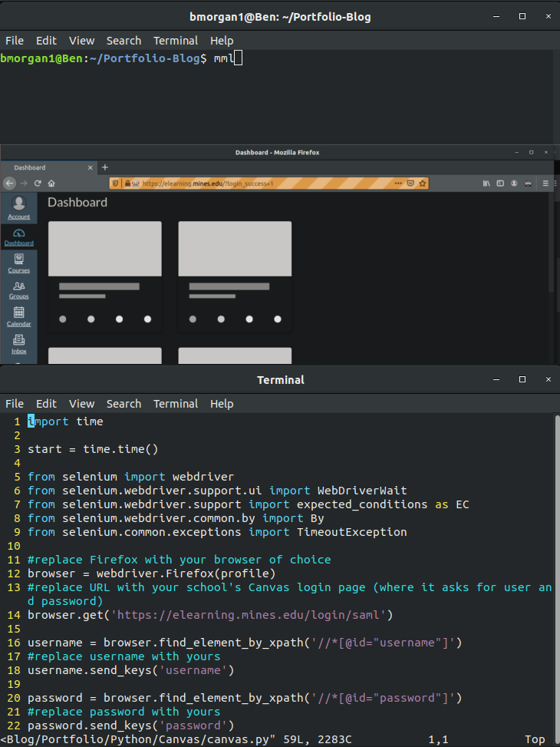Close the Dashboard browser tab

coord(91,167)
